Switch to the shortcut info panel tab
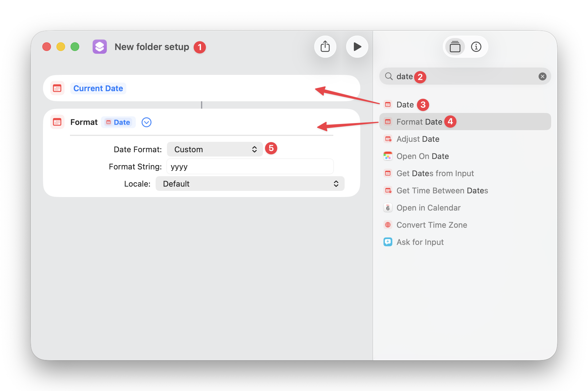Screen dimensions: 588x391 tap(476, 47)
